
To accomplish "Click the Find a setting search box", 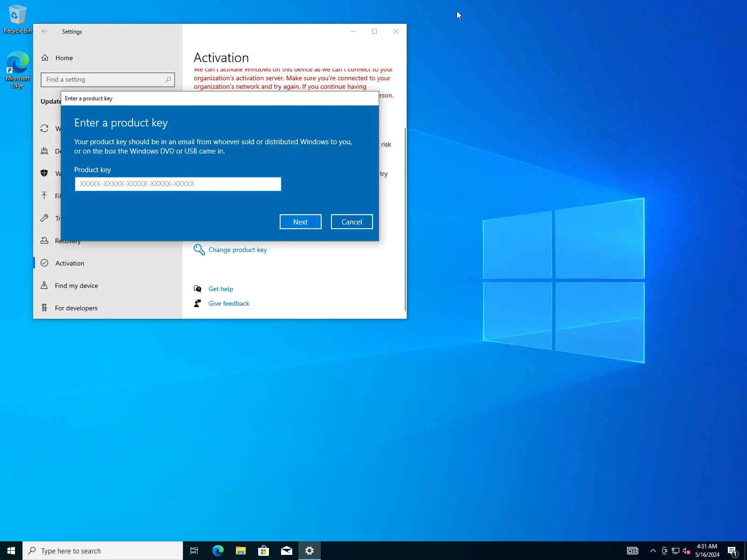I will pyautogui.click(x=108, y=80).
